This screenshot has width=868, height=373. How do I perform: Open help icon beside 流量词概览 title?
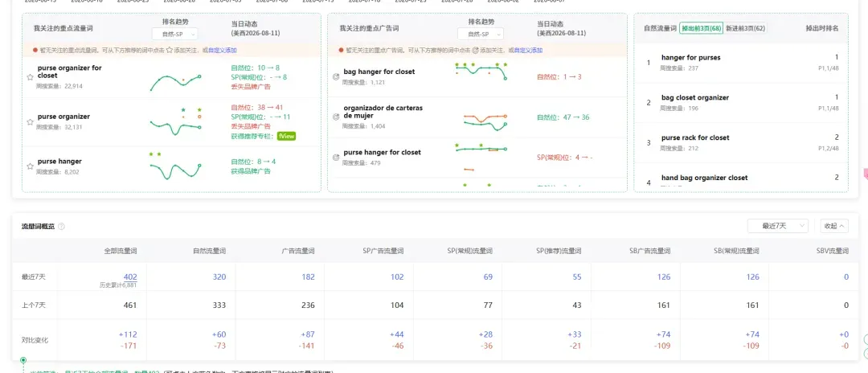pos(61,227)
